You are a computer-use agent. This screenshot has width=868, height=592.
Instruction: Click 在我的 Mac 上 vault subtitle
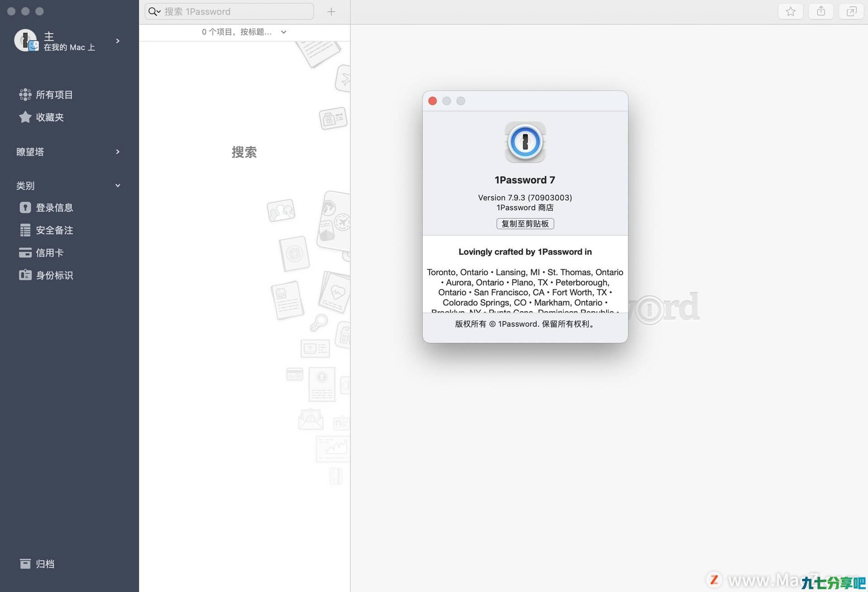69,47
